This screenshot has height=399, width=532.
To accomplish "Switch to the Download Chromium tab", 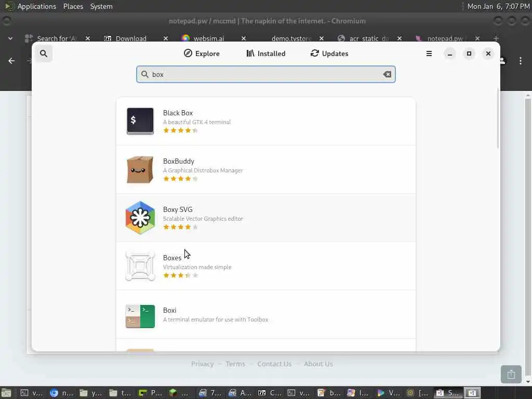I will [x=130, y=38].
